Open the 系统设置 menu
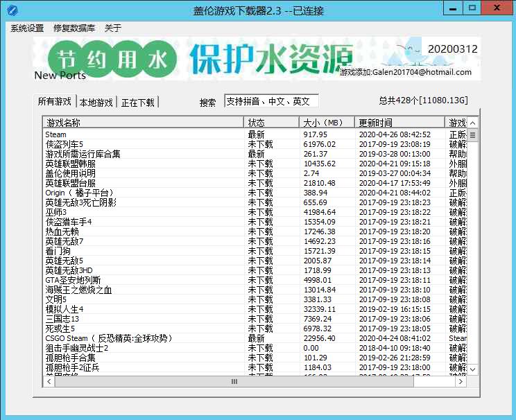This screenshot has width=516, height=420. [x=27, y=28]
